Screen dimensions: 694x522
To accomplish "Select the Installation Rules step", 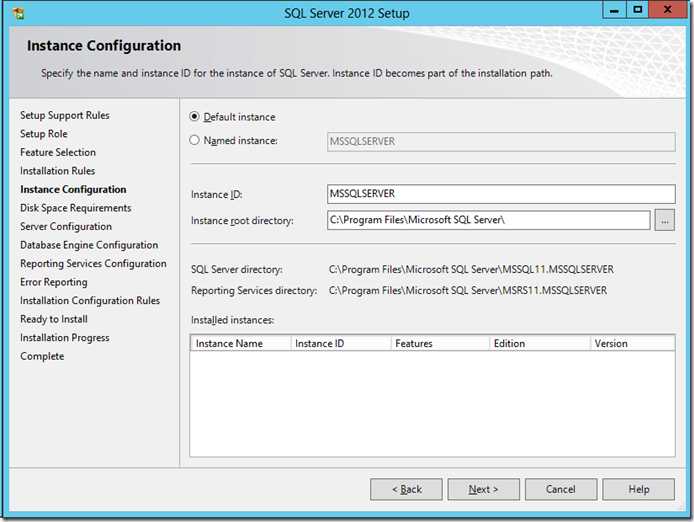I will pos(58,171).
